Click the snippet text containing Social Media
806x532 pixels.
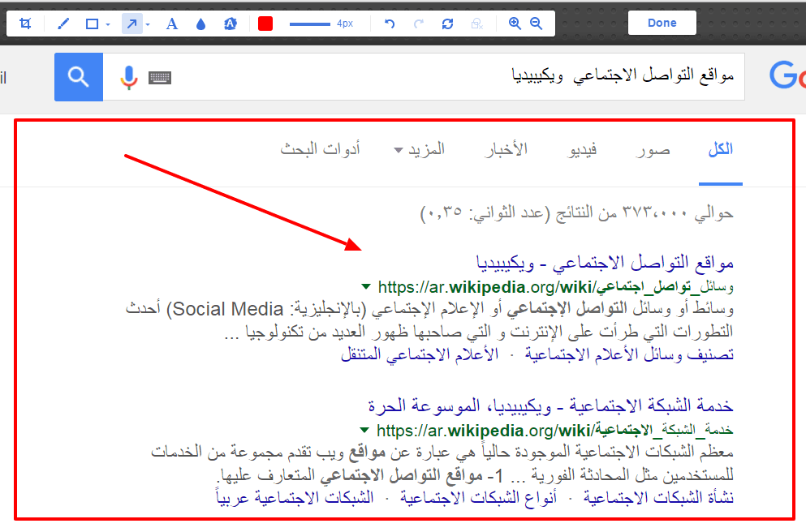tap(429, 320)
